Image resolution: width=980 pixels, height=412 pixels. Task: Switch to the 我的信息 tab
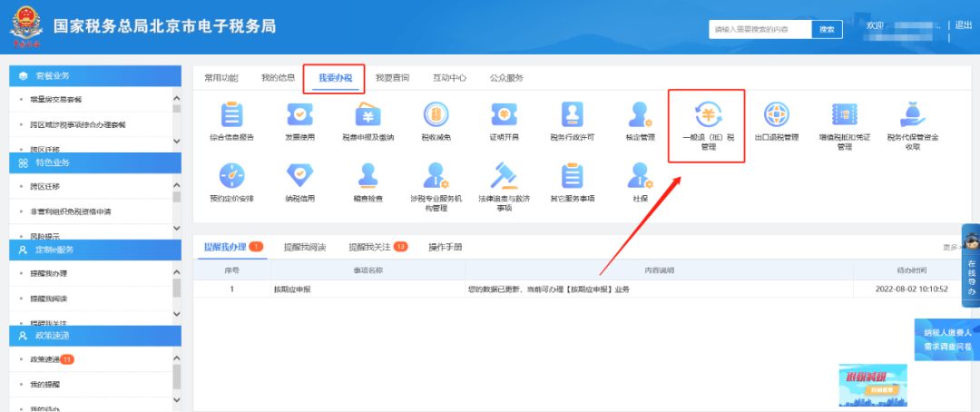pos(279,78)
